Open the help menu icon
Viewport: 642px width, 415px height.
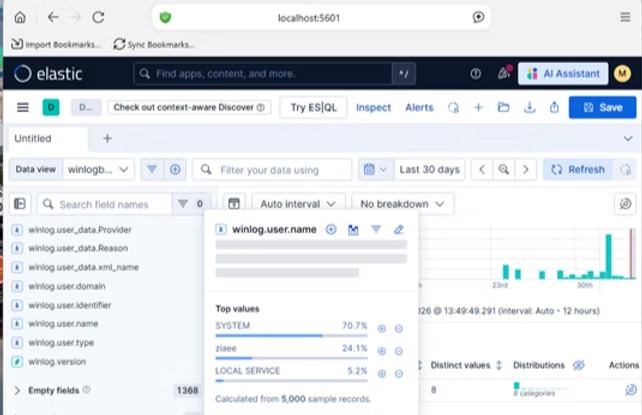click(475, 74)
